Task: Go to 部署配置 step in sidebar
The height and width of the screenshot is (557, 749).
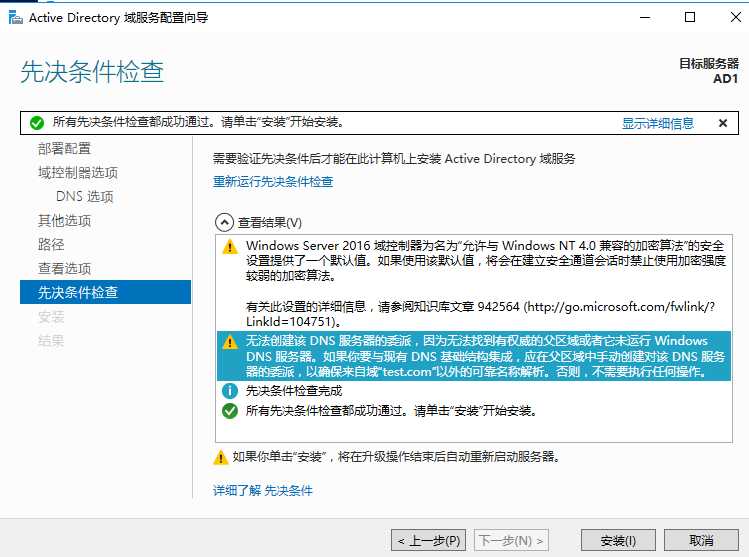Action: point(64,149)
